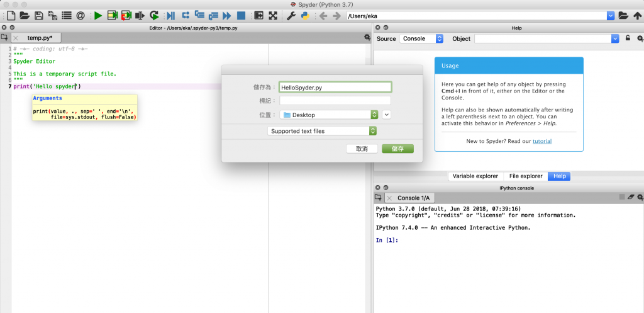This screenshot has height=313, width=644.
Task: Click the Arguments calltip heading
Action: point(48,99)
